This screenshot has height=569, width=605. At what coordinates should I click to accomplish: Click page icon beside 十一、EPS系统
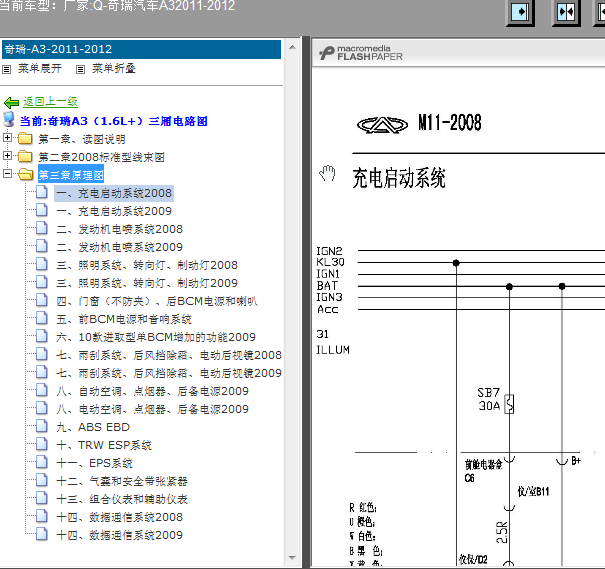(x=42, y=462)
